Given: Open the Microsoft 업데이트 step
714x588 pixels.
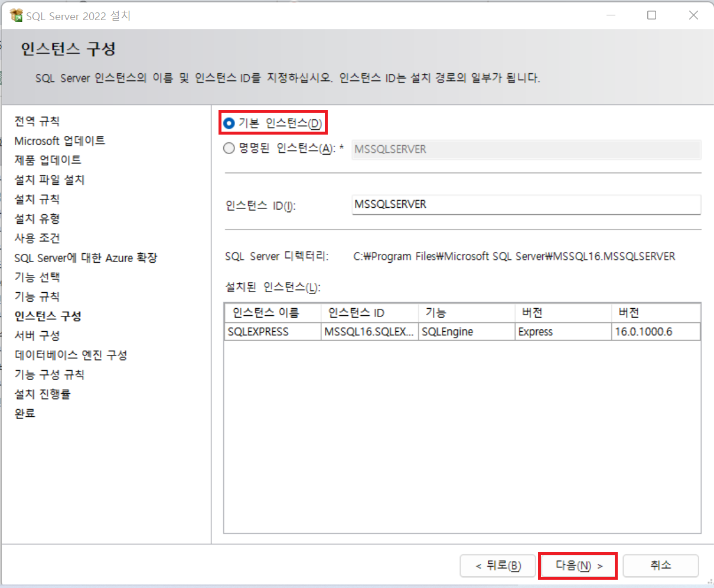Looking at the screenshot, I should (60, 141).
